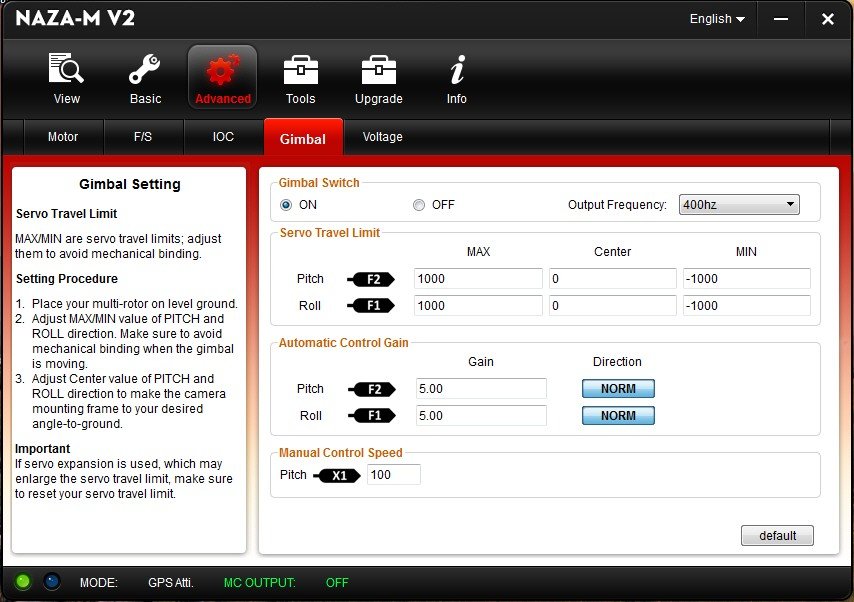
Task: Click the Center column header
Action: [612, 252]
